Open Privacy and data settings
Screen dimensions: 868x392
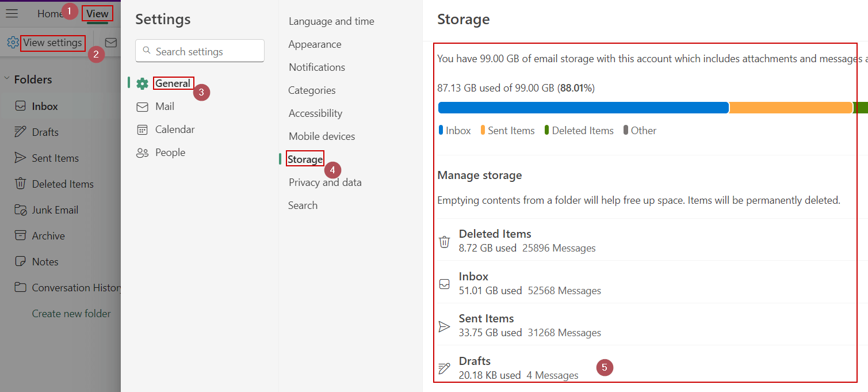(x=324, y=182)
